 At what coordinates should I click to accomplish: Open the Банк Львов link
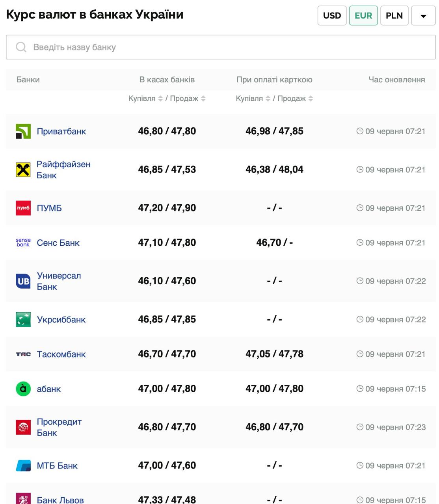[60, 500]
